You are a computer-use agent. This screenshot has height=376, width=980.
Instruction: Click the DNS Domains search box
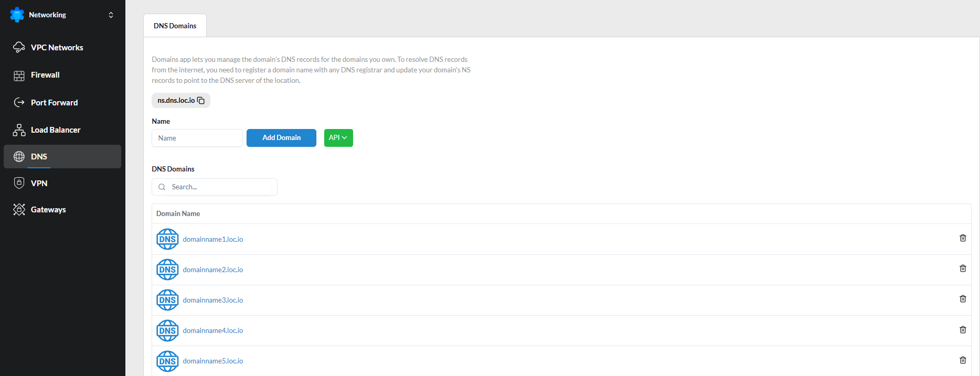[220, 187]
